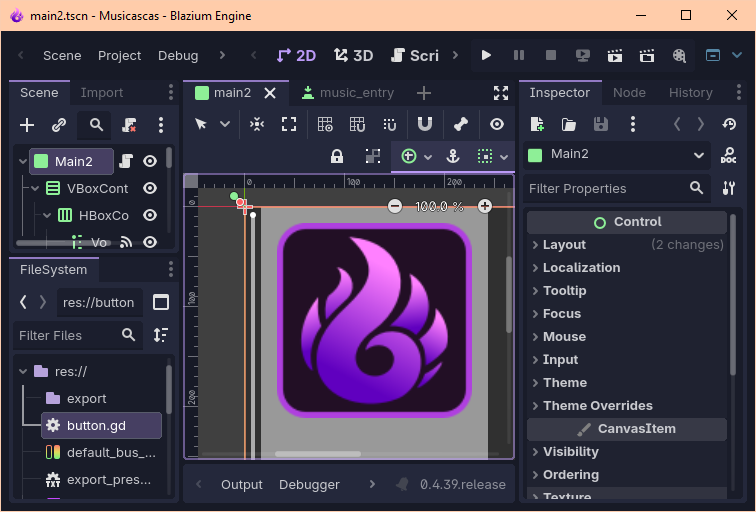This screenshot has height=512, width=756.
Task: Toggle smart snap magnet icon
Action: [x=425, y=124]
